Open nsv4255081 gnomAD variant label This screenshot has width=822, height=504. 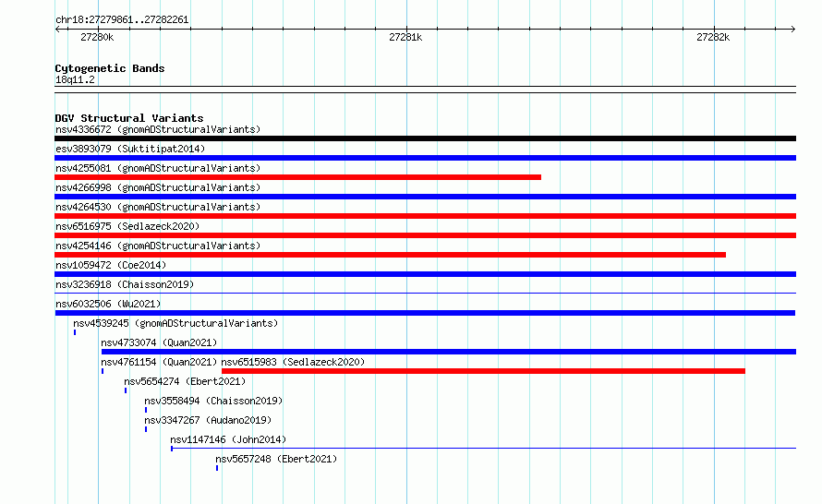pyautogui.click(x=158, y=168)
